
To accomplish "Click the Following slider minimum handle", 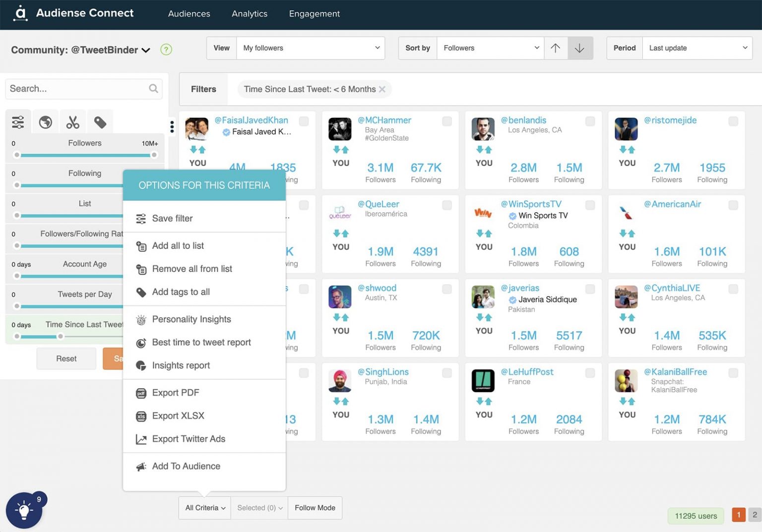I will click(17, 185).
